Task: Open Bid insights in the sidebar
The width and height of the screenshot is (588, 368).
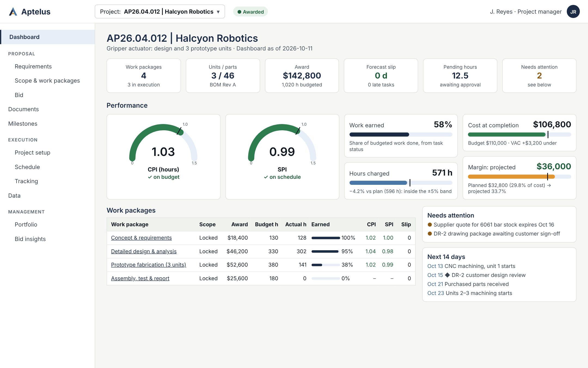Action: pos(30,239)
